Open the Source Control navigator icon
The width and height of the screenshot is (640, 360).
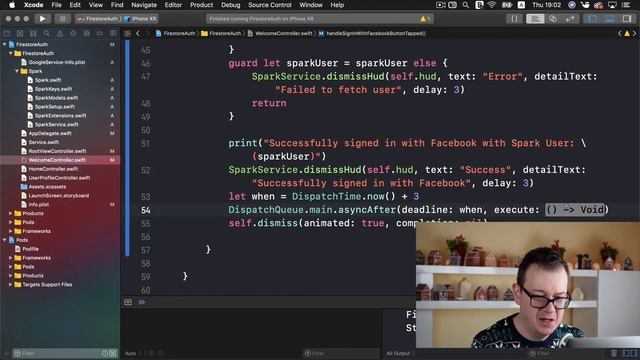[x=20, y=33]
